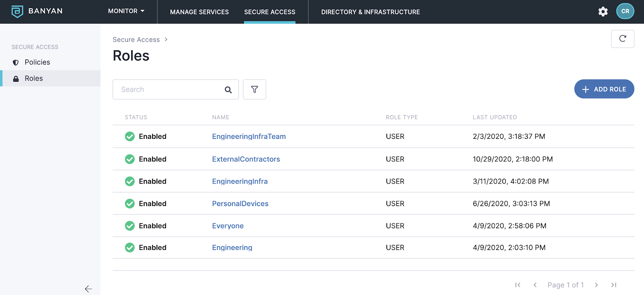Click the date 2/3/2020, 3:18:37 PM
644x295 pixels.
click(509, 136)
